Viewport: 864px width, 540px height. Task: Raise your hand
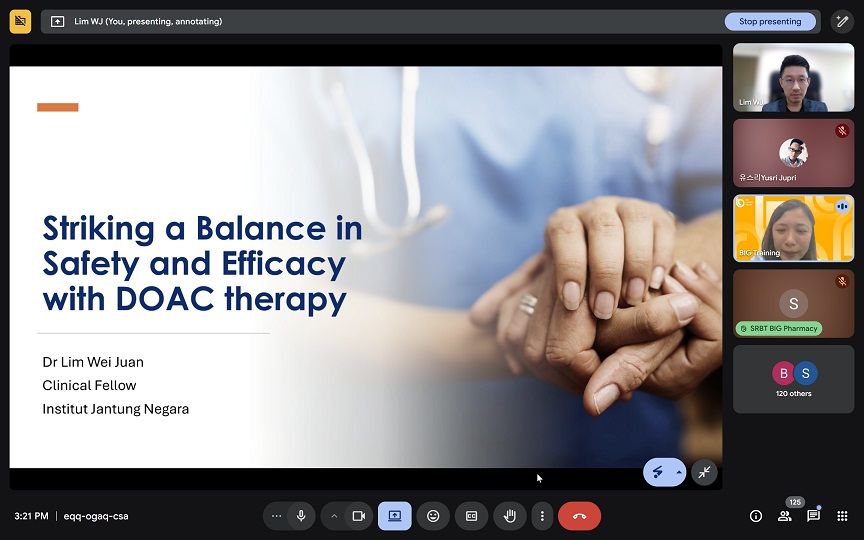(510, 516)
